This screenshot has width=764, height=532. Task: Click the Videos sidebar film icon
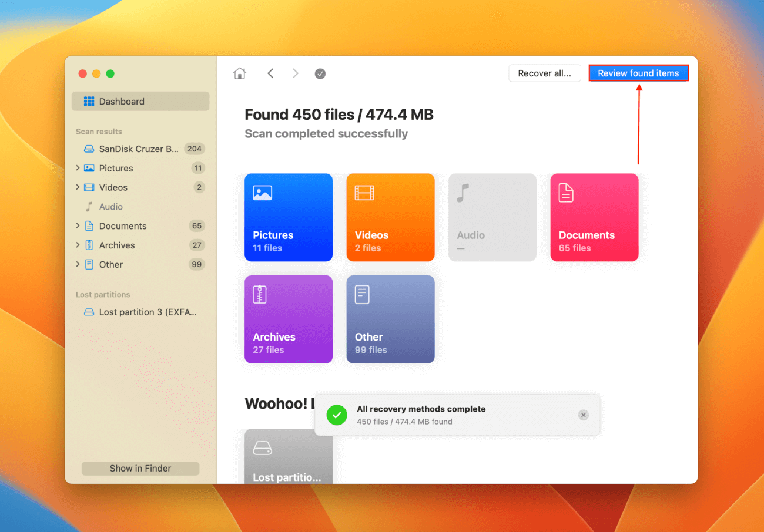(x=89, y=187)
